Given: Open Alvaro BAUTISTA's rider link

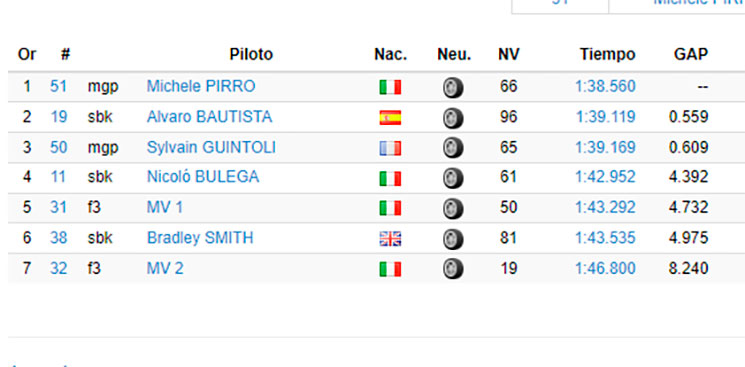Looking at the screenshot, I should [210, 117].
